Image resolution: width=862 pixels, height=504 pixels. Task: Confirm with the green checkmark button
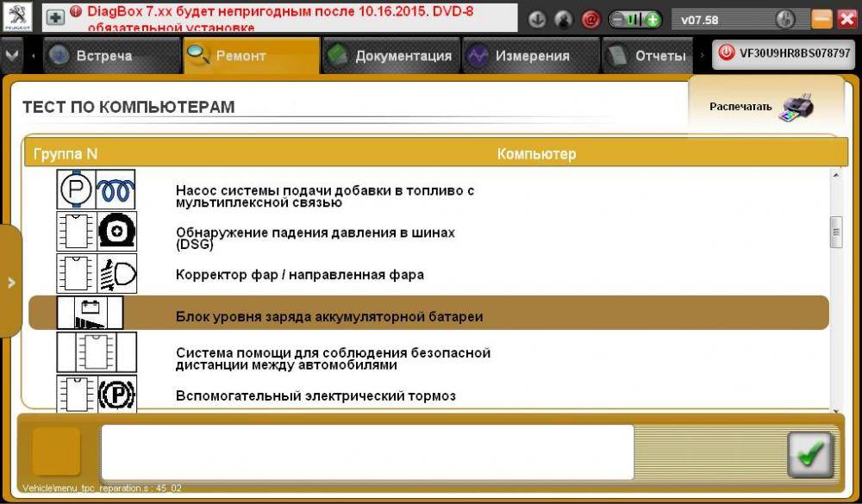click(x=809, y=454)
